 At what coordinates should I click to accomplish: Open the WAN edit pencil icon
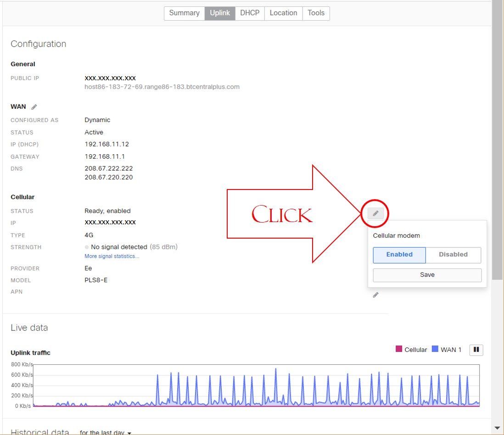(x=34, y=106)
